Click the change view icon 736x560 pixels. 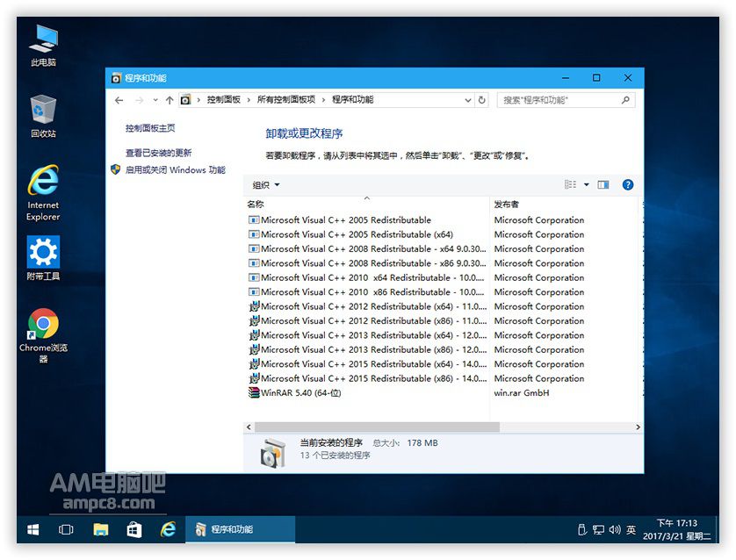570,185
